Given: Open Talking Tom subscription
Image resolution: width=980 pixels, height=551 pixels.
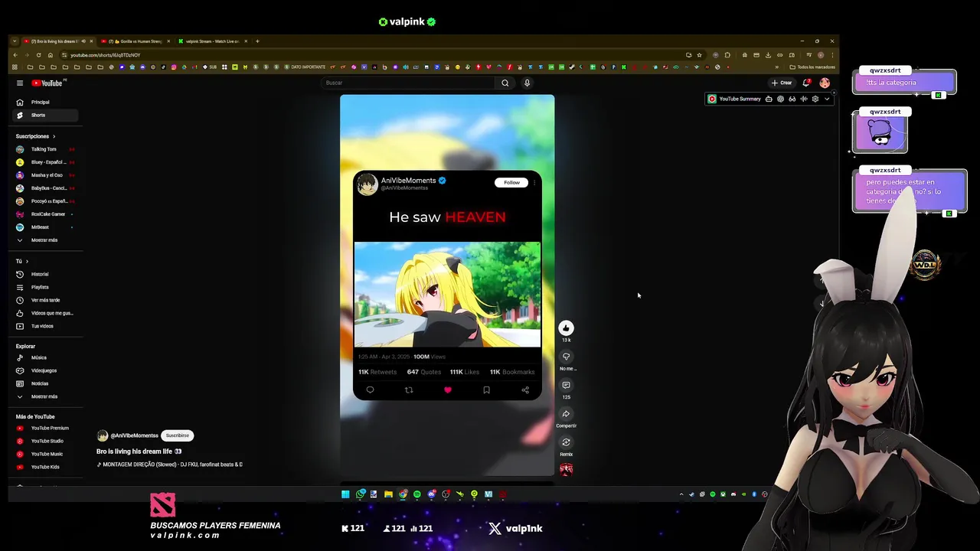Looking at the screenshot, I should (44, 149).
